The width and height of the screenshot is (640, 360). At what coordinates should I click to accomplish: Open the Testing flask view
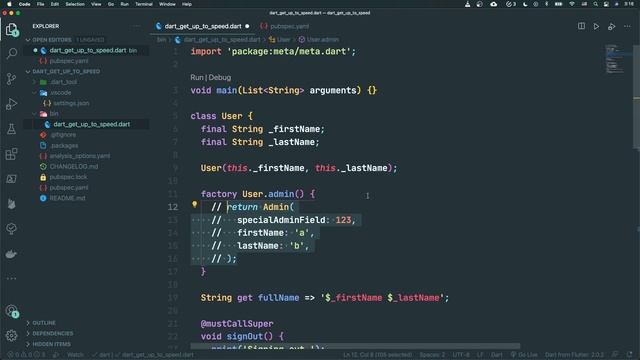tap(11, 129)
